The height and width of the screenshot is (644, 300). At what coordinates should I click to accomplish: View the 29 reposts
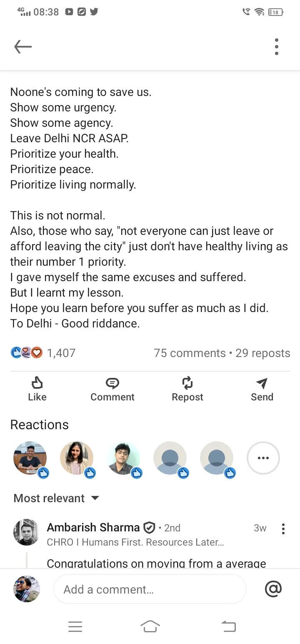point(263,353)
